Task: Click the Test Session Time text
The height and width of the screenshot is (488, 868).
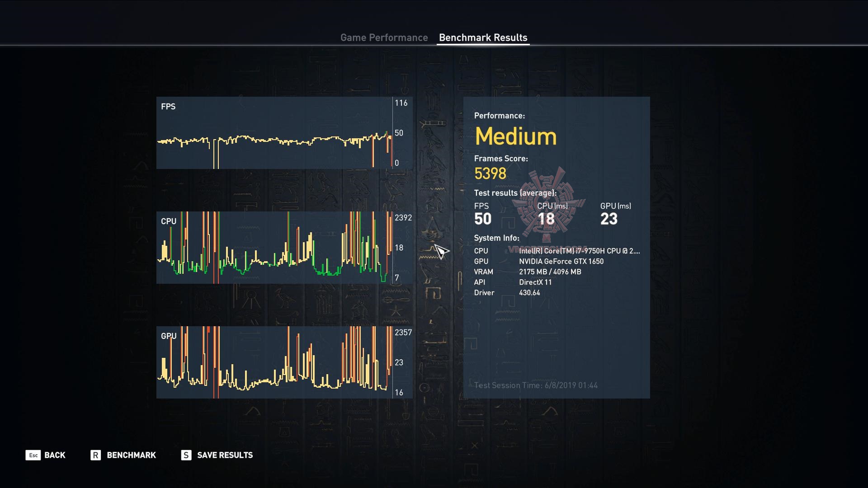Action: coord(535,385)
